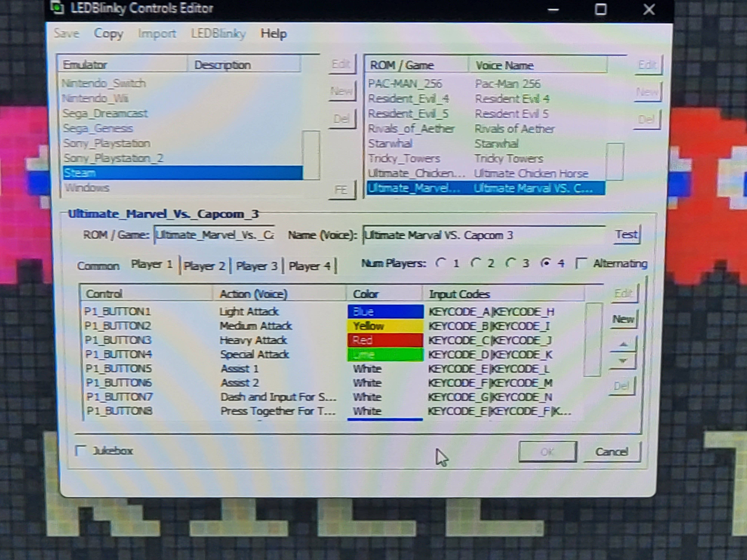Toggle the Jukebox checkbox
The width and height of the screenshot is (747, 560).
pos(104,451)
